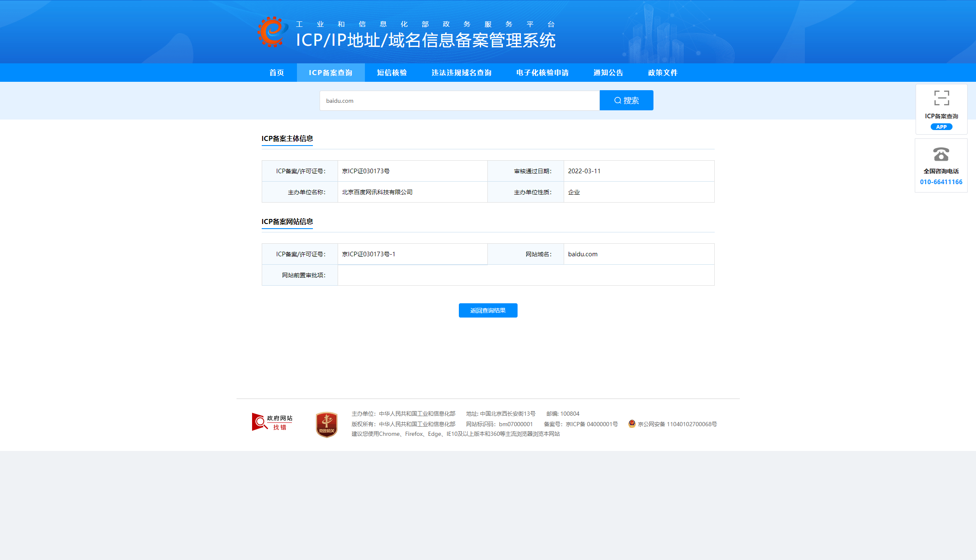Open the 首页 menu item
The width and height of the screenshot is (976, 560).
pos(276,73)
